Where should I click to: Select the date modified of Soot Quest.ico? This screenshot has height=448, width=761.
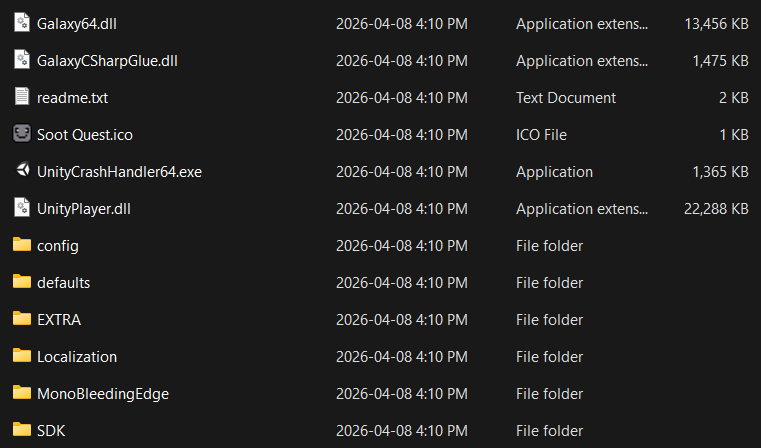[x=401, y=135]
